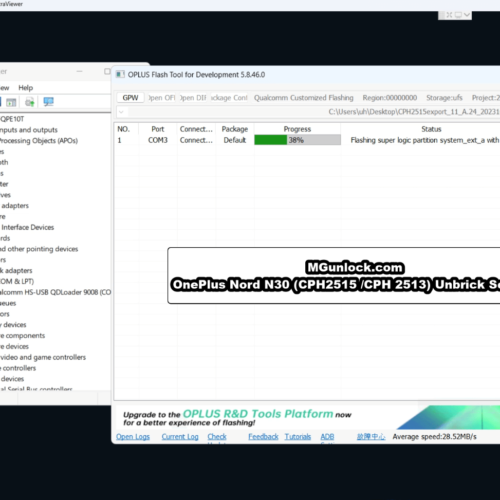The width and height of the screenshot is (500, 500).
Task: Click the Average speed 28.52MB/s status text
Action: (x=435, y=437)
